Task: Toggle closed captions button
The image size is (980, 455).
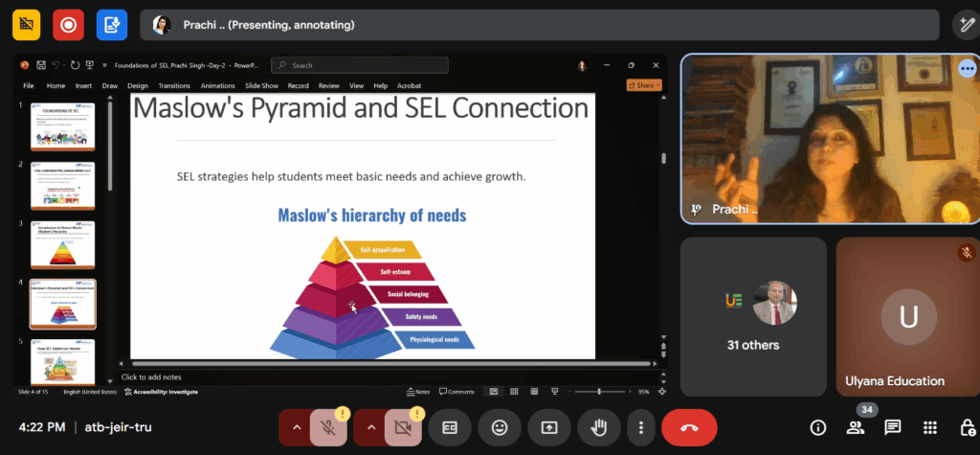Action: coord(449,427)
